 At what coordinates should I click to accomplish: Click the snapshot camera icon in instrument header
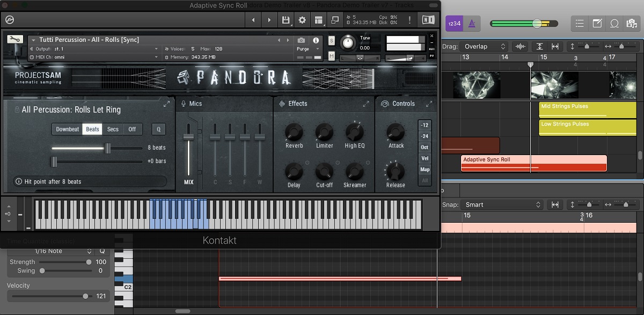tap(301, 40)
